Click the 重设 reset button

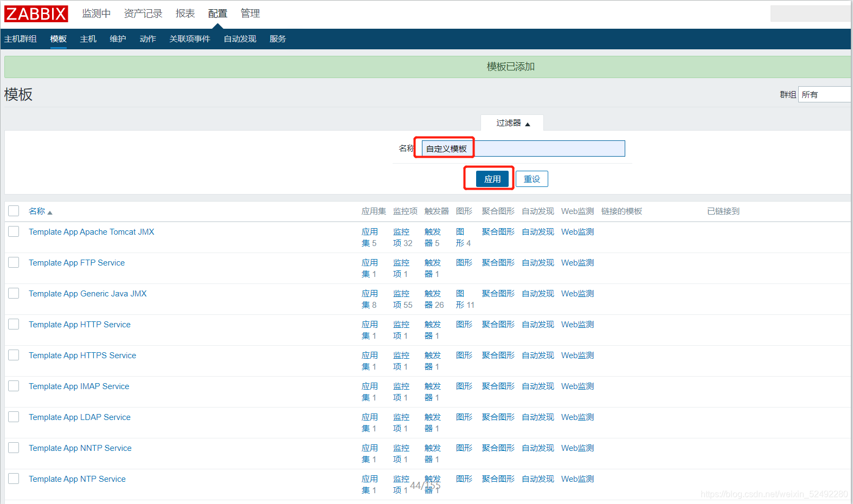[532, 179]
